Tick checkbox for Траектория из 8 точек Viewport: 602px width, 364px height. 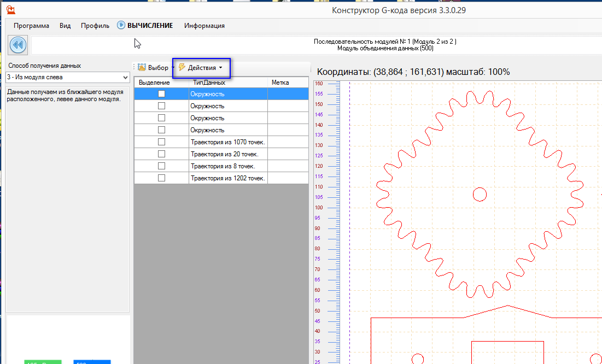click(162, 166)
